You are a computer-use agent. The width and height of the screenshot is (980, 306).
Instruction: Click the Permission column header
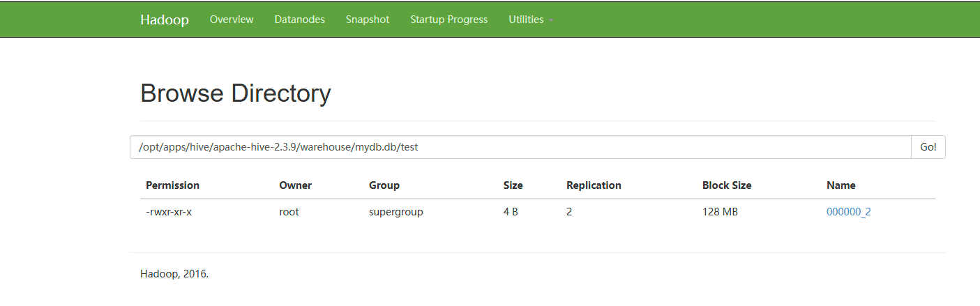pos(172,185)
